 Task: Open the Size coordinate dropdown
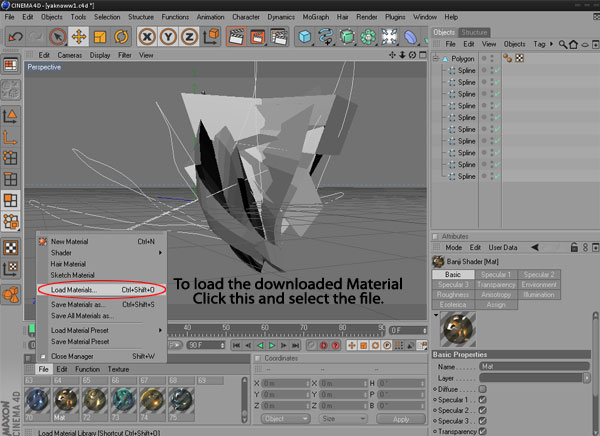click(343, 419)
